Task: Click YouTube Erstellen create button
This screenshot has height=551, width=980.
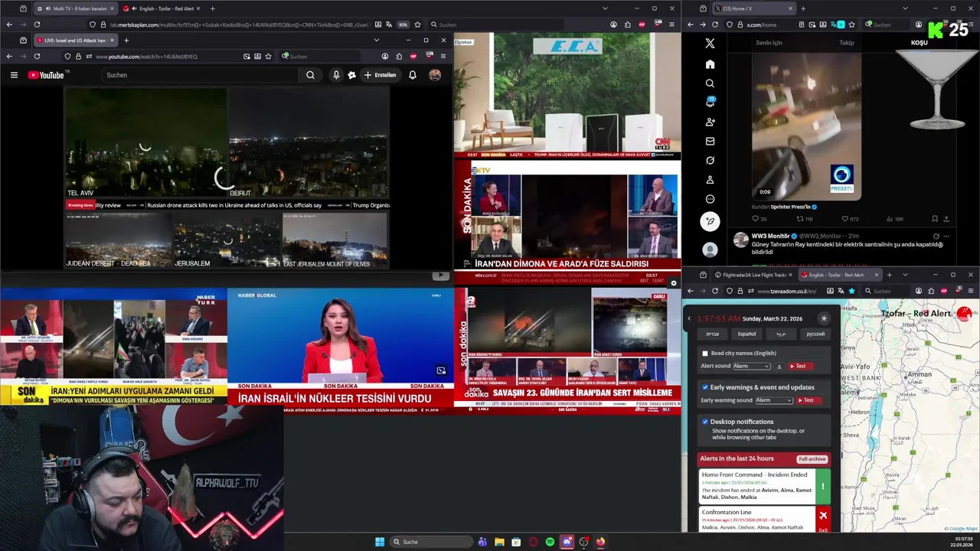Action: click(381, 75)
